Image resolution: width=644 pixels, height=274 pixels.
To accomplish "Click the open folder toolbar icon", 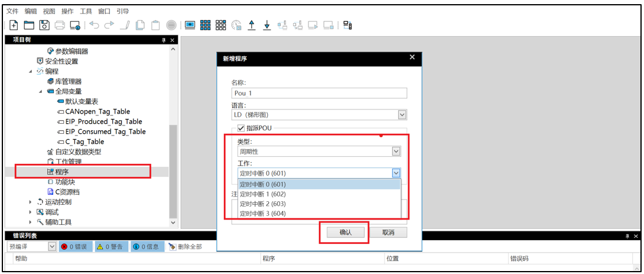I will [x=29, y=25].
